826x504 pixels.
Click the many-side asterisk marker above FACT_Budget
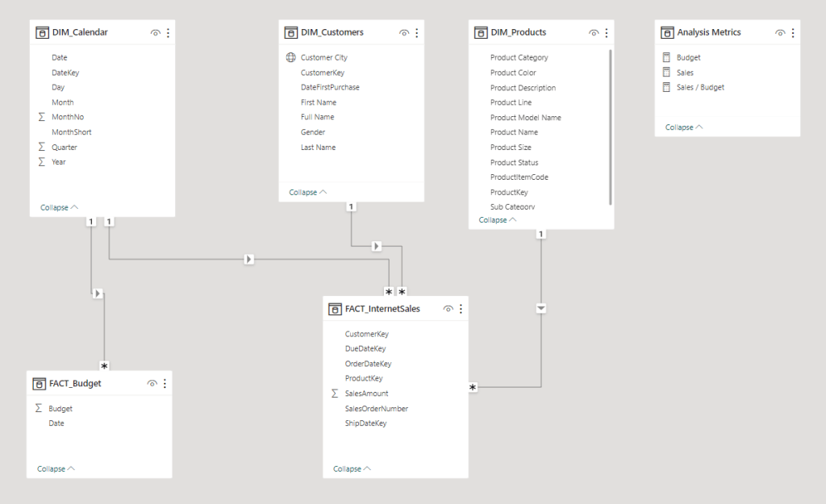click(104, 366)
